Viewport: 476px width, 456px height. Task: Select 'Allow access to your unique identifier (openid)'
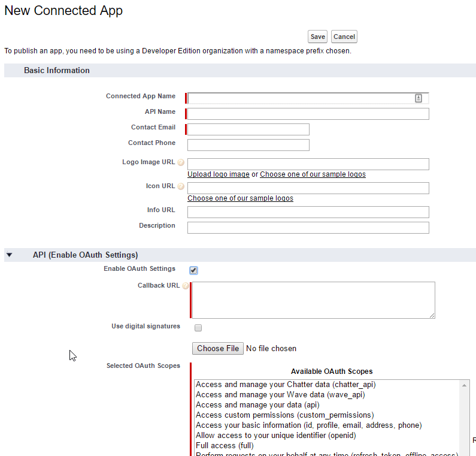tap(275, 436)
